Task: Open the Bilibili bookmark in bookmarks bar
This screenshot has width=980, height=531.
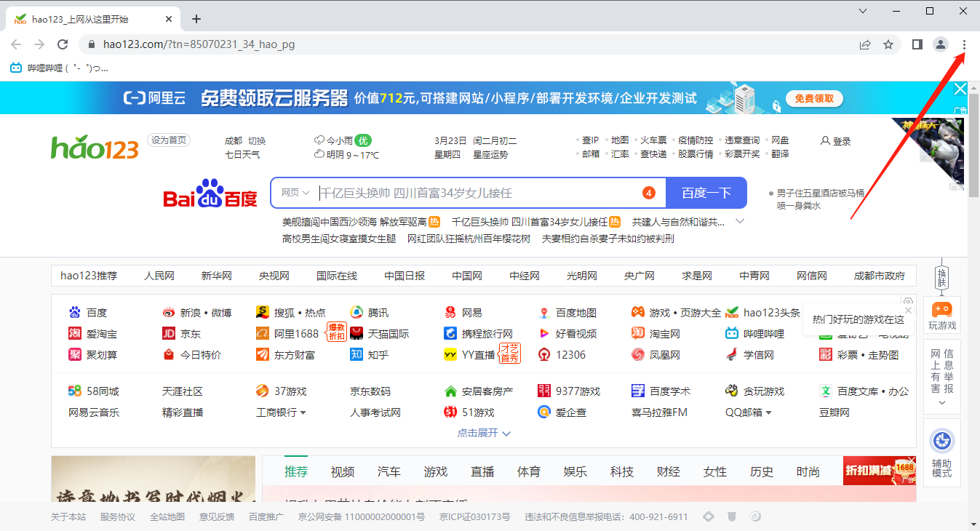Action: 59,68
